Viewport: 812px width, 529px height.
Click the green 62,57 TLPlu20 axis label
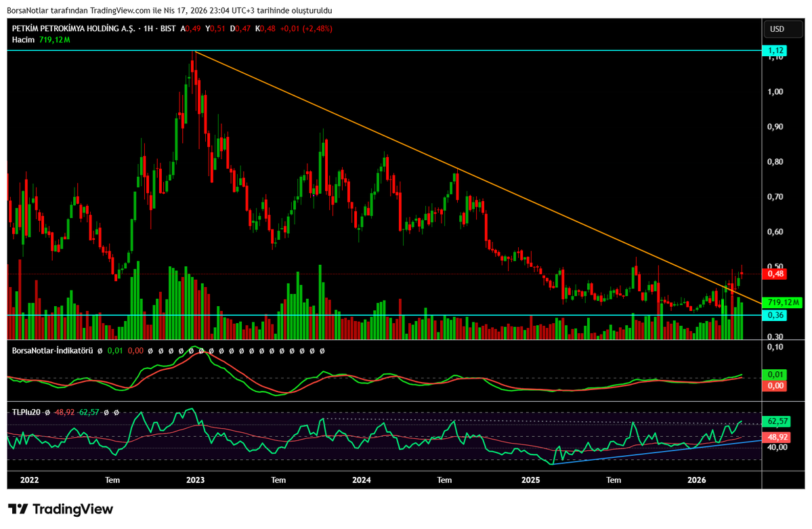click(x=776, y=421)
